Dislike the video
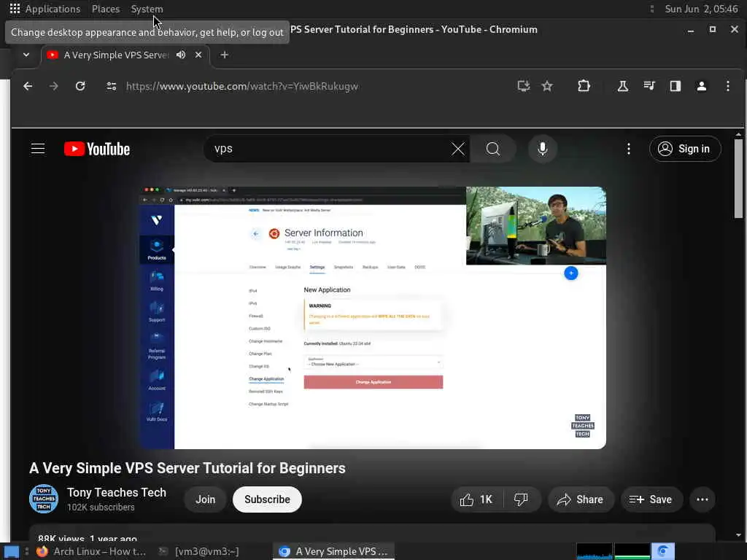The width and height of the screenshot is (747, 560). point(521,499)
